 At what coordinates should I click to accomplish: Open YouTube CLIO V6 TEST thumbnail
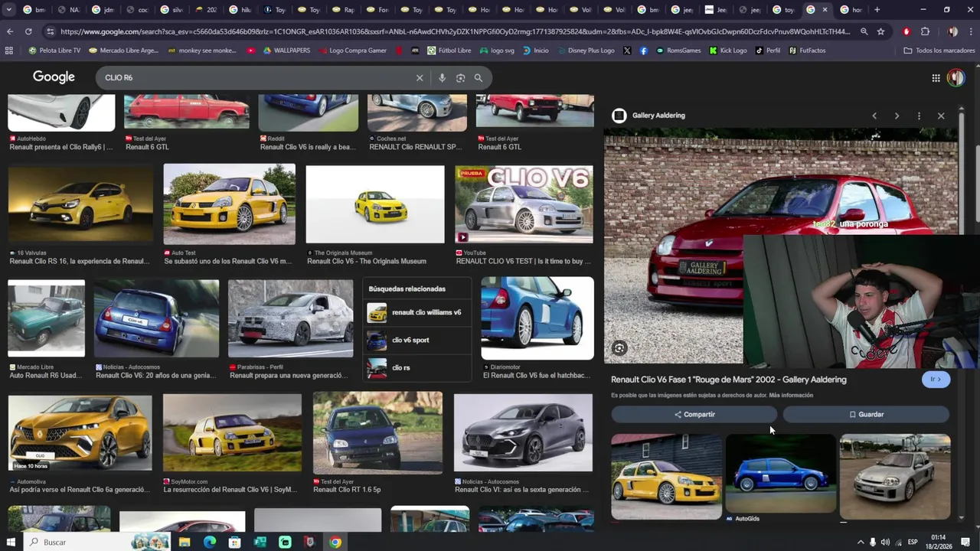click(x=524, y=204)
